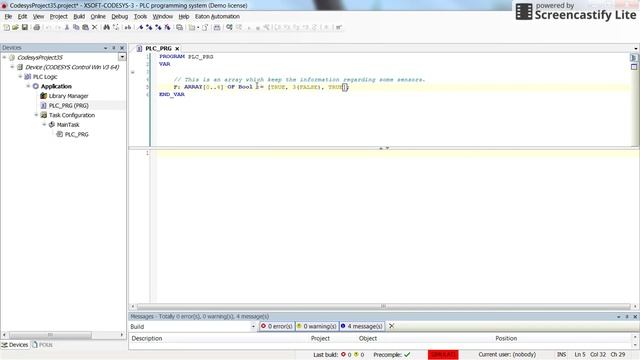Image resolution: width=640 pixels, height=360 pixels.
Task: Click the Cut scissors icon
Action: pyautogui.click(x=67, y=27)
